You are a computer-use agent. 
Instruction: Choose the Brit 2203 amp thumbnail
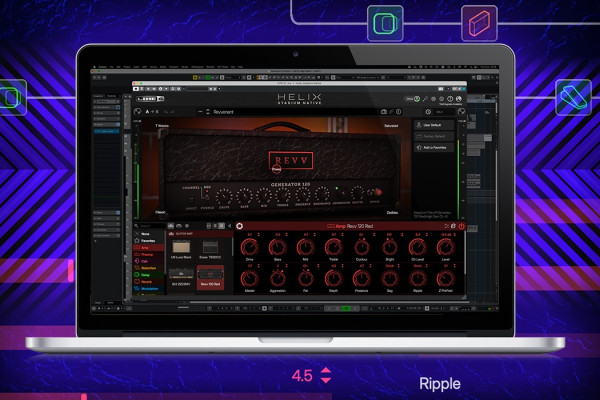pos(181,278)
